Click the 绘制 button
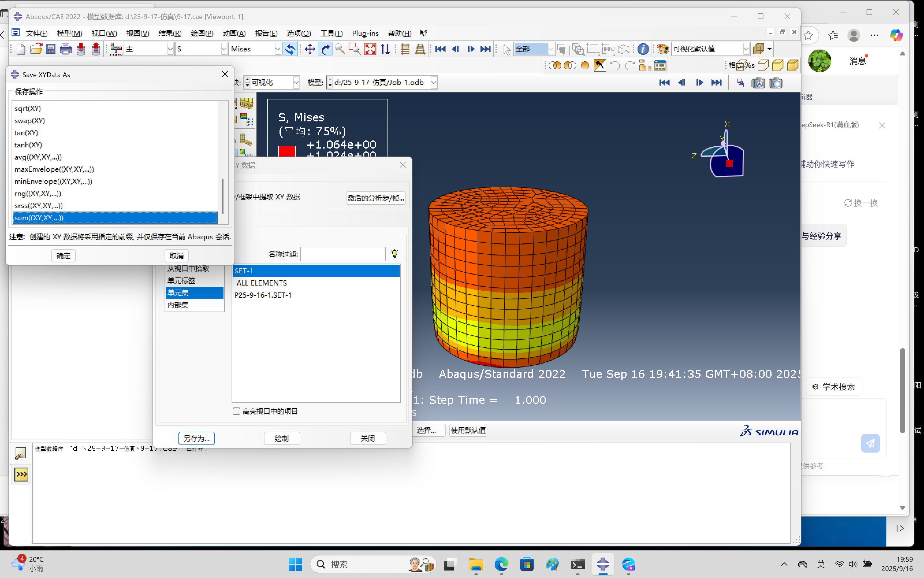 282,438
